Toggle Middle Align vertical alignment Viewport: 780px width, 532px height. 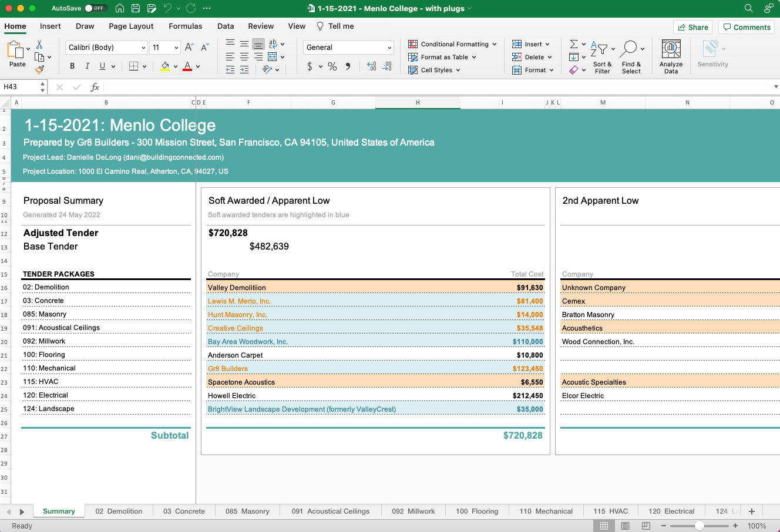(243, 44)
